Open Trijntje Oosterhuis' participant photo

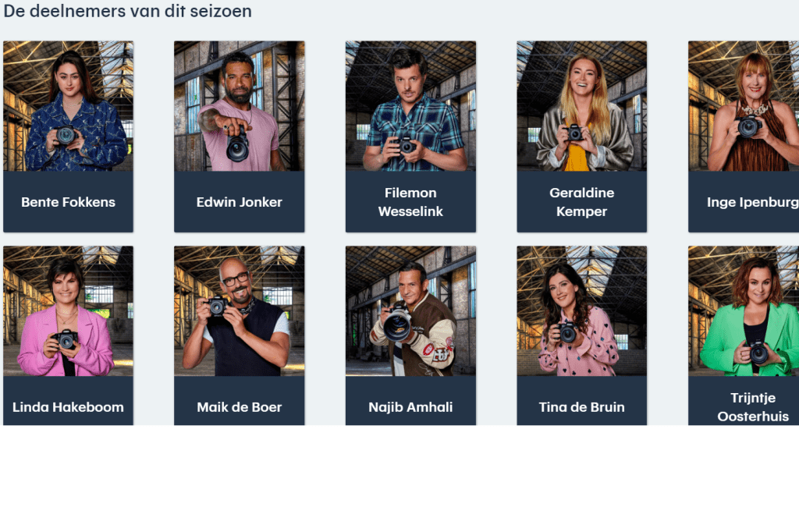tap(744, 311)
